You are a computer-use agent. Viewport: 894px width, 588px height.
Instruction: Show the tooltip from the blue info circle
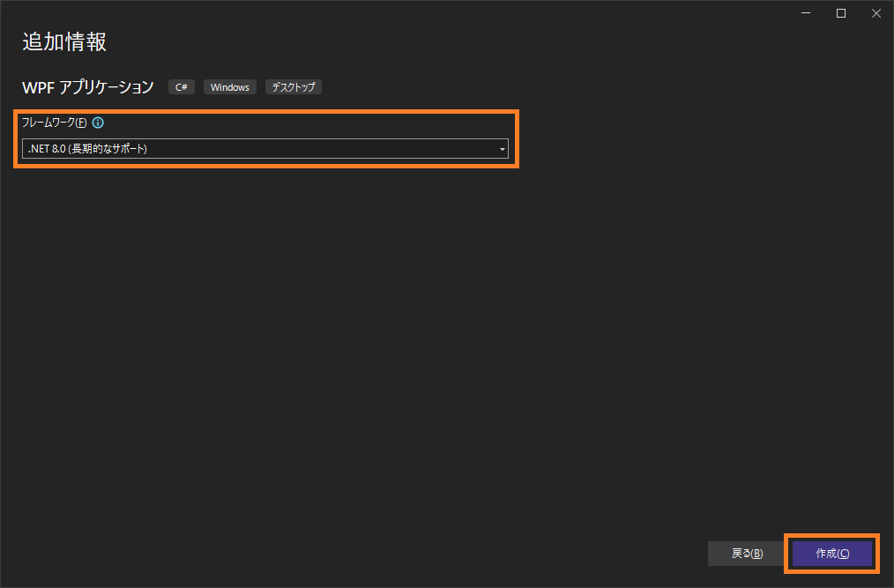pyautogui.click(x=98, y=123)
